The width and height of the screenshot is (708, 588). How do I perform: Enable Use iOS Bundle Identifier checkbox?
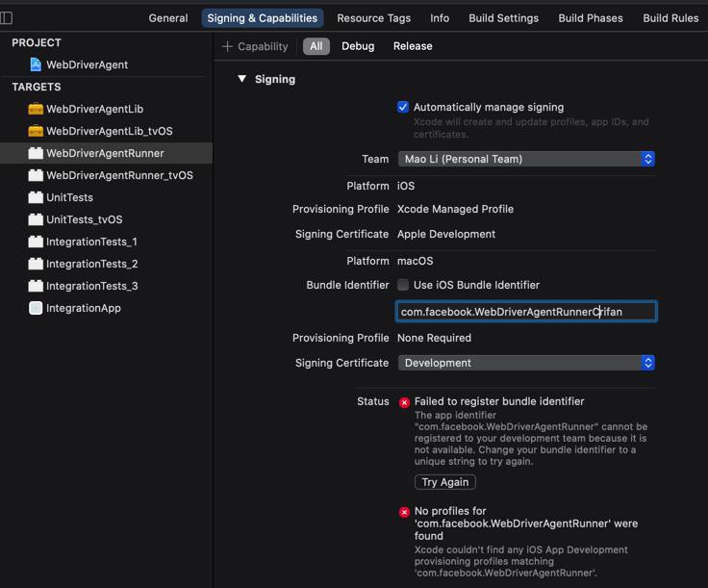coord(403,285)
